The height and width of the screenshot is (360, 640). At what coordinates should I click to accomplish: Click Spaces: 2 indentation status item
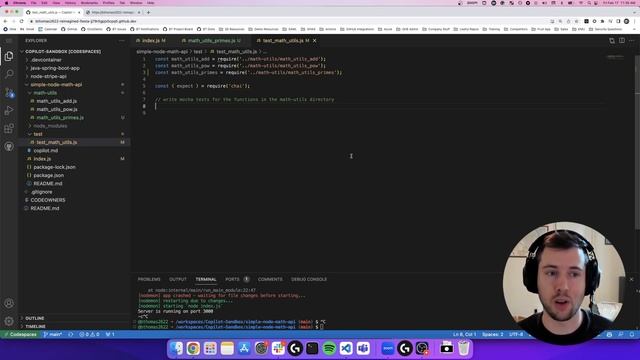[x=493, y=334]
